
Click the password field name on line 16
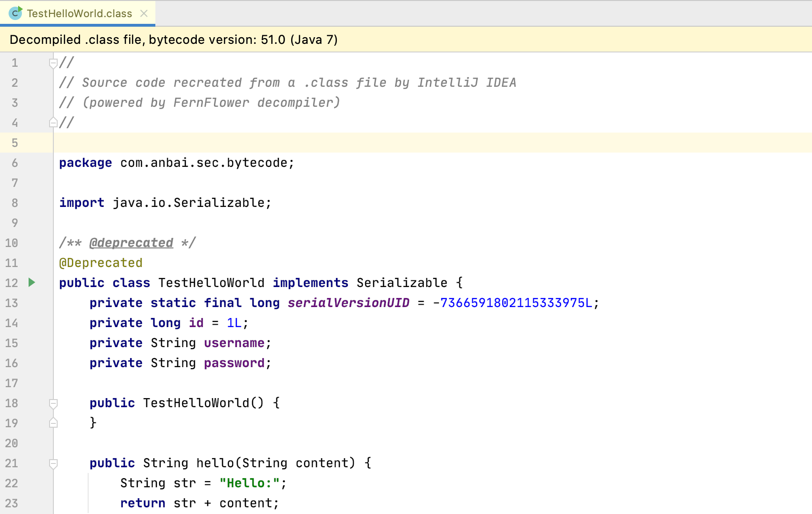coord(234,363)
